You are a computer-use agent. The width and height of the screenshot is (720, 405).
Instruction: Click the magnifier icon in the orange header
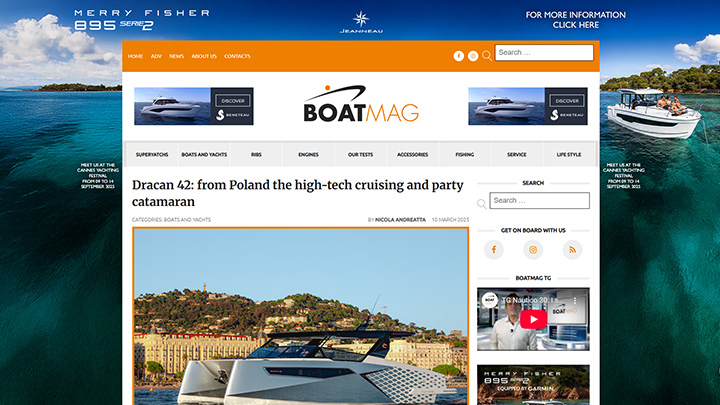[487, 56]
